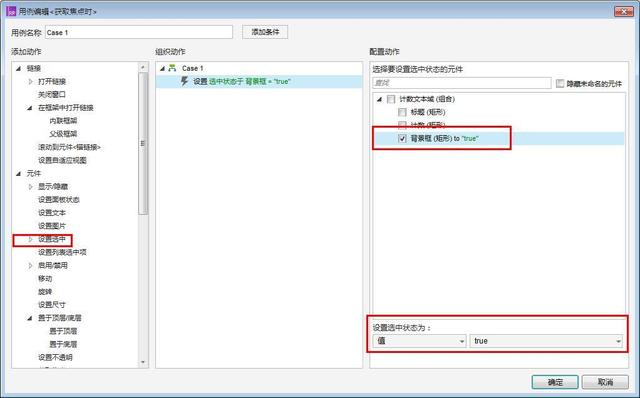This screenshot has height=398, width=640.
Task: Select the 设置不透明 action
Action: click(x=56, y=357)
